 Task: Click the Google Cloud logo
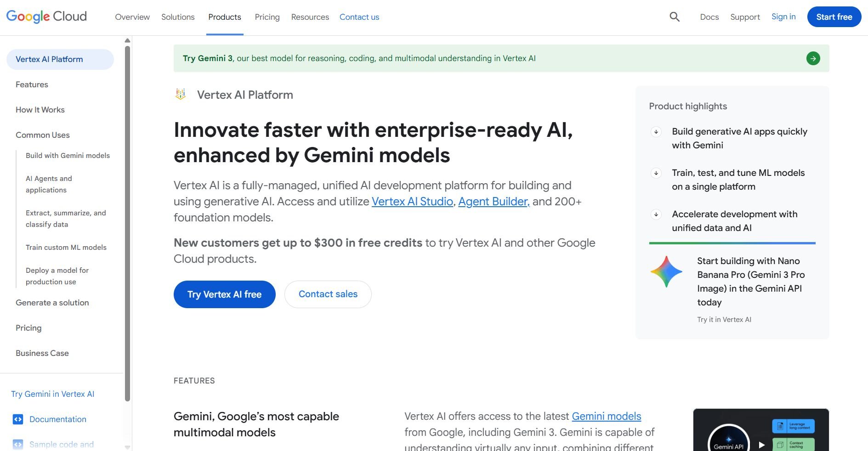(46, 17)
